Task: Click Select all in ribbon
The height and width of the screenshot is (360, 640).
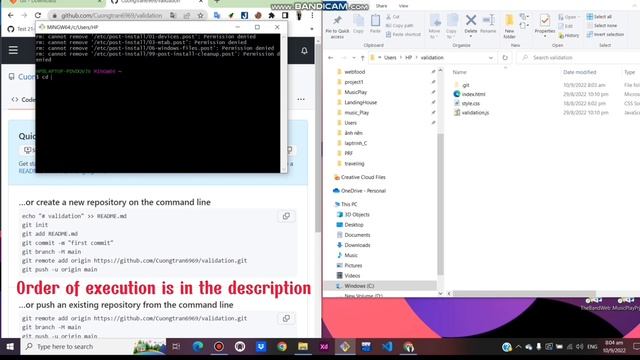Action: click(599, 17)
